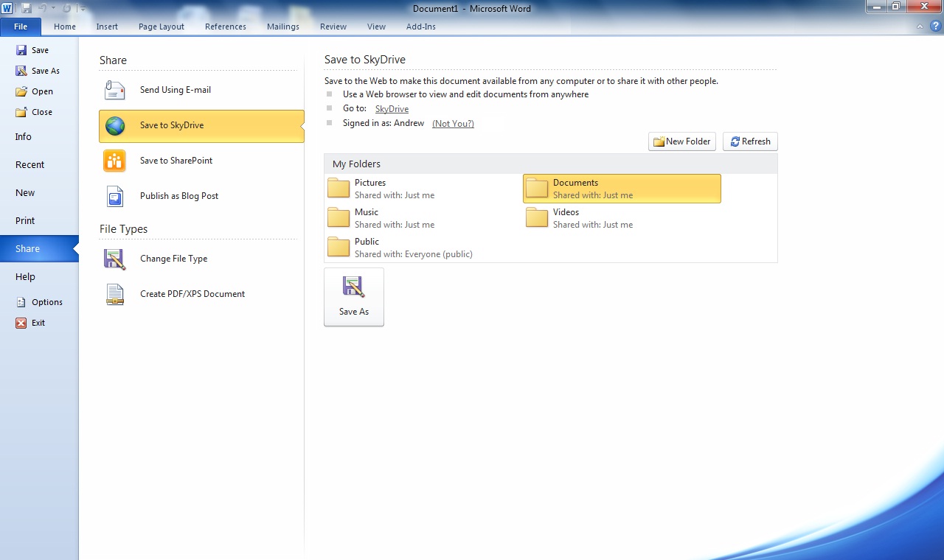Open the Undo history dropdown arrow
Image resolution: width=944 pixels, height=560 pixels.
coord(53,8)
